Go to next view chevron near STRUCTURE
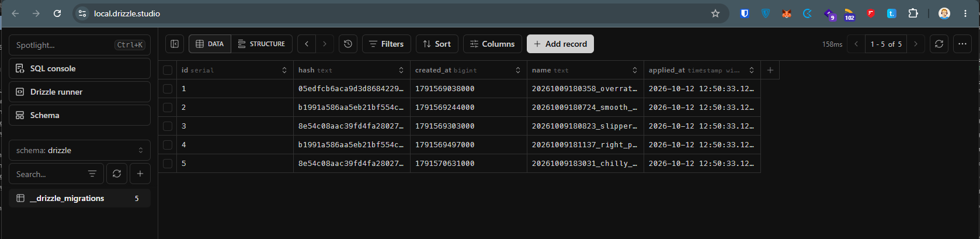 tap(325, 44)
